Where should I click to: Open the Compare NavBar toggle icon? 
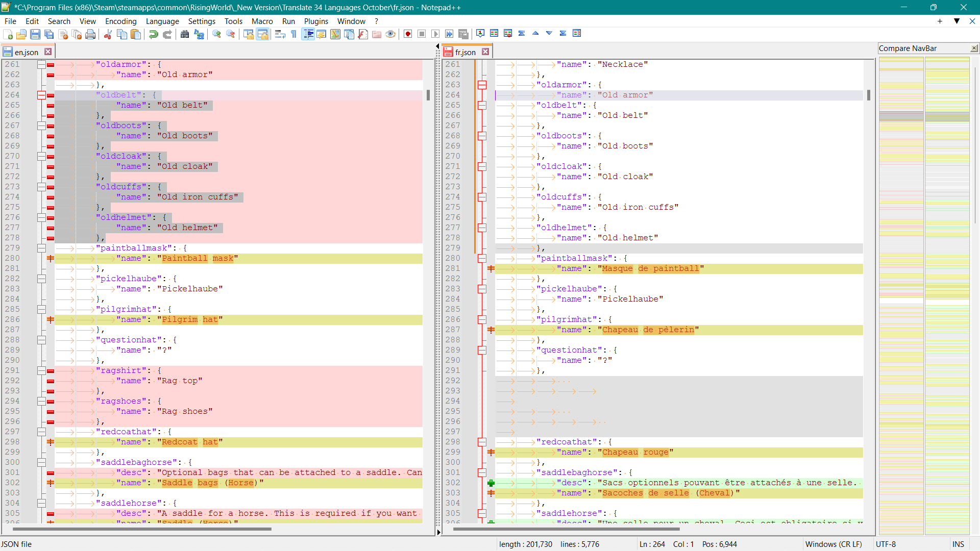pos(577,34)
